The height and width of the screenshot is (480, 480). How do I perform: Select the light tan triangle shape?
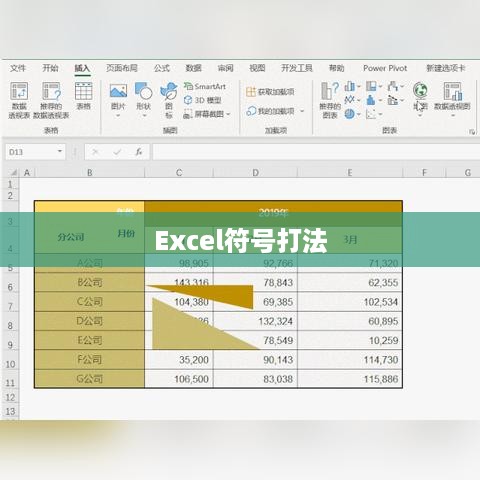pyautogui.click(x=187, y=333)
